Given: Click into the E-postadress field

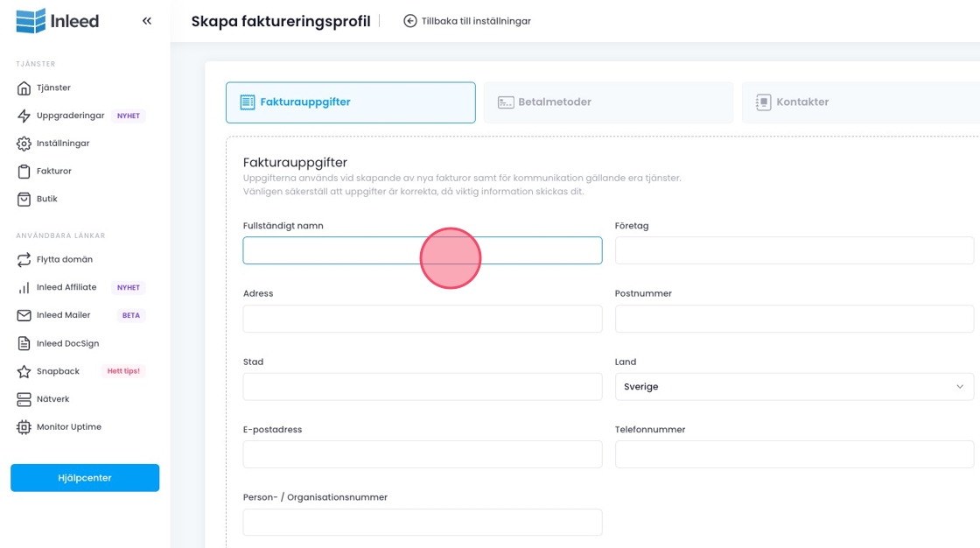Looking at the screenshot, I should tap(422, 454).
